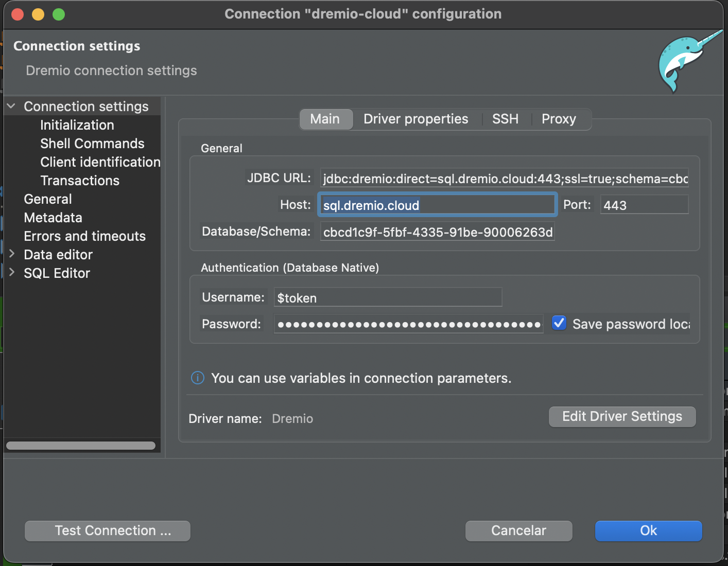Viewport: 728px width, 566px height.
Task: Switch to the Driver properties tab
Action: pyautogui.click(x=415, y=119)
